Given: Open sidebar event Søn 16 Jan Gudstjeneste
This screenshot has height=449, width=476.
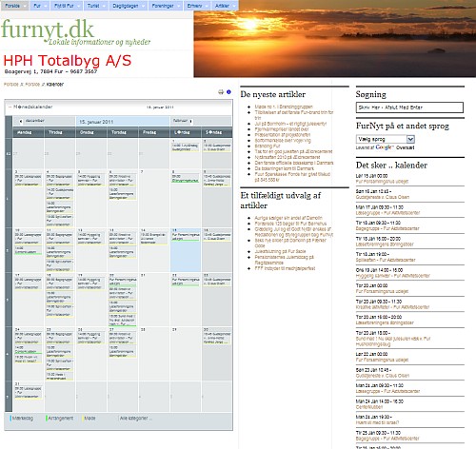Looking at the screenshot, I should click(x=383, y=197).
